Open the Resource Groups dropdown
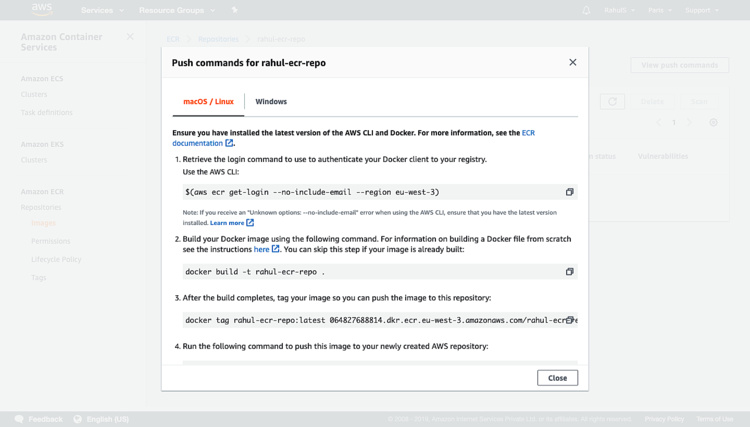Image resolution: width=750 pixels, height=427 pixels. [177, 10]
